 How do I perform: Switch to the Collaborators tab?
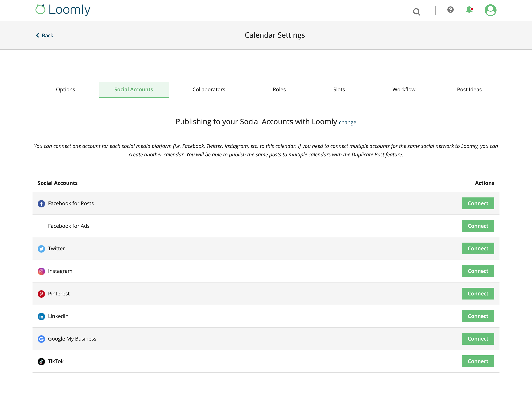[x=209, y=89]
